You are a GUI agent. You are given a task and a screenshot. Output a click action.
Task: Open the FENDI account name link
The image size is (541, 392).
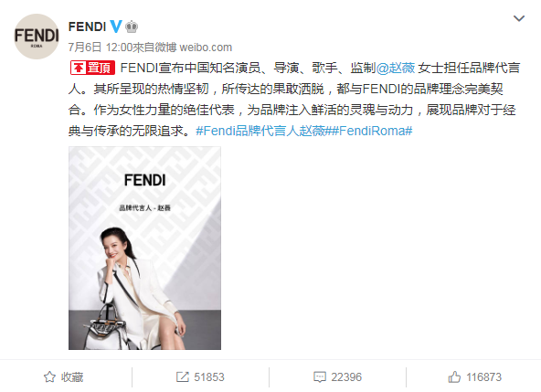point(88,26)
